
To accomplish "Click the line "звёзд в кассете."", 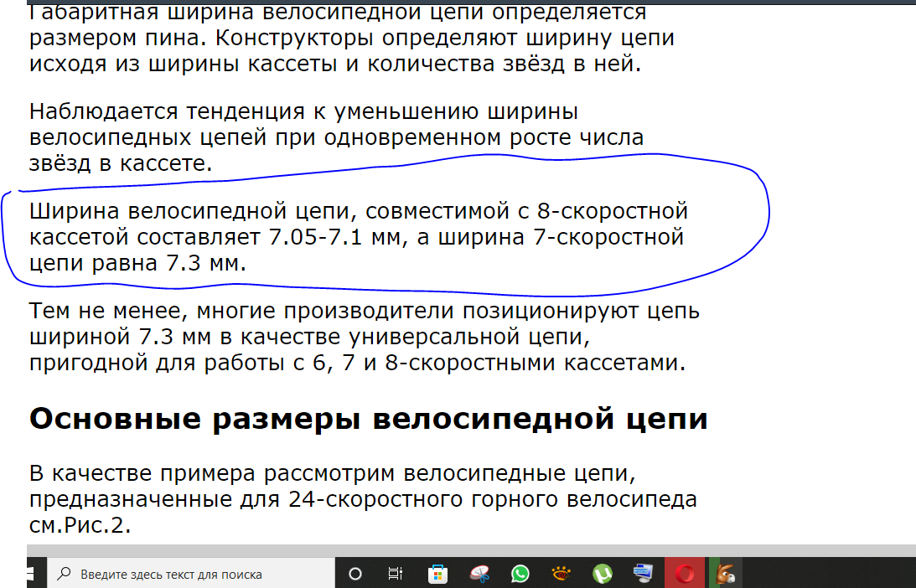I will pos(121,162).
